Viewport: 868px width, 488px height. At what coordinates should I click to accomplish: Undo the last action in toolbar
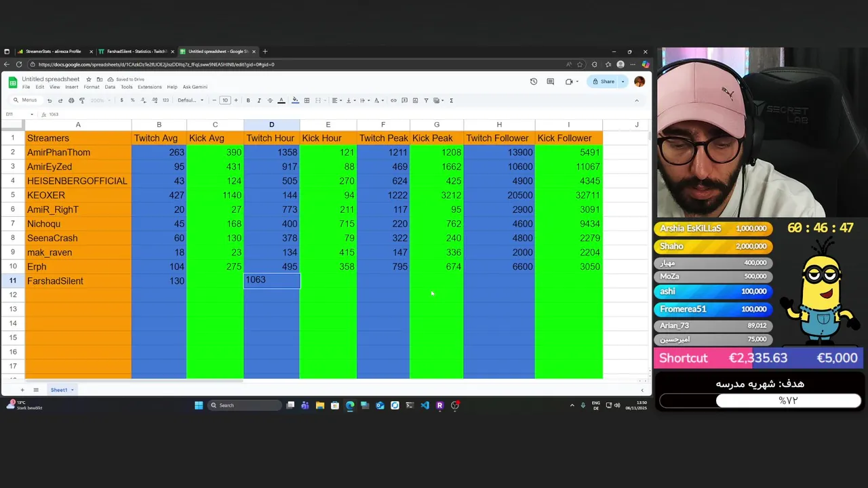pyautogui.click(x=50, y=100)
